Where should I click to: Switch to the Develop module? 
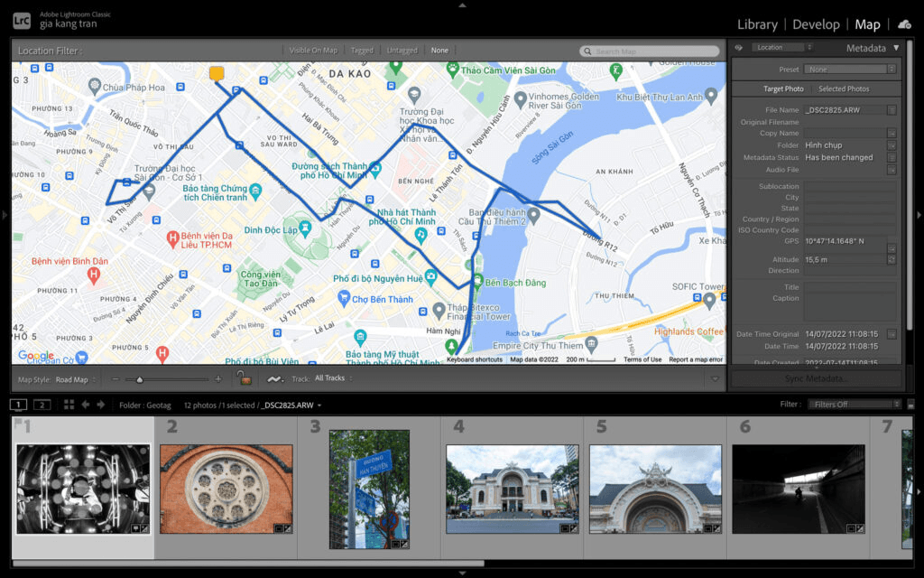coord(816,24)
